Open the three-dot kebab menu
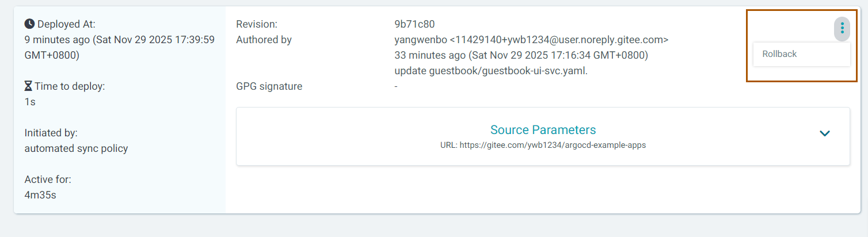The height and width of the screenshot is (237, 868). coord(842,28)
